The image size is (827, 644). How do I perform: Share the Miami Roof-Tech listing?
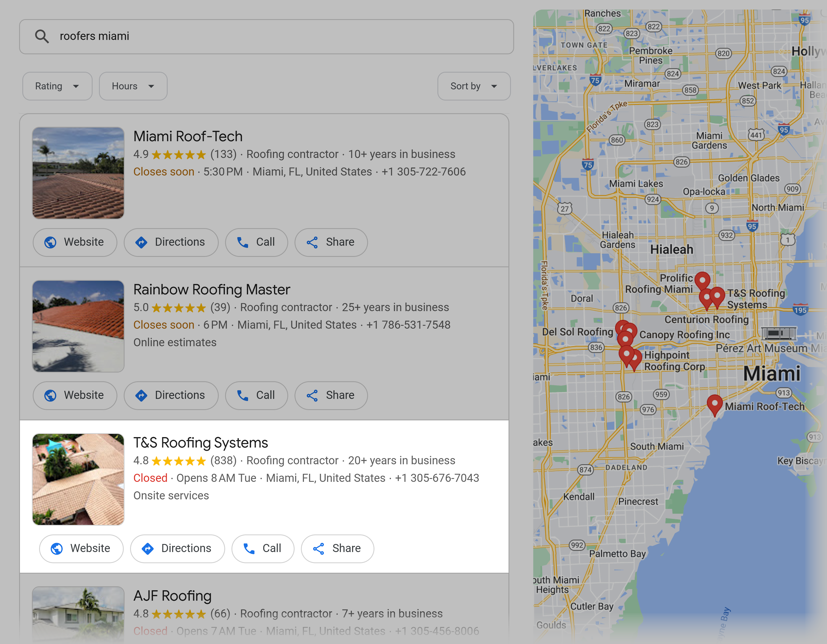click(330, 242)
